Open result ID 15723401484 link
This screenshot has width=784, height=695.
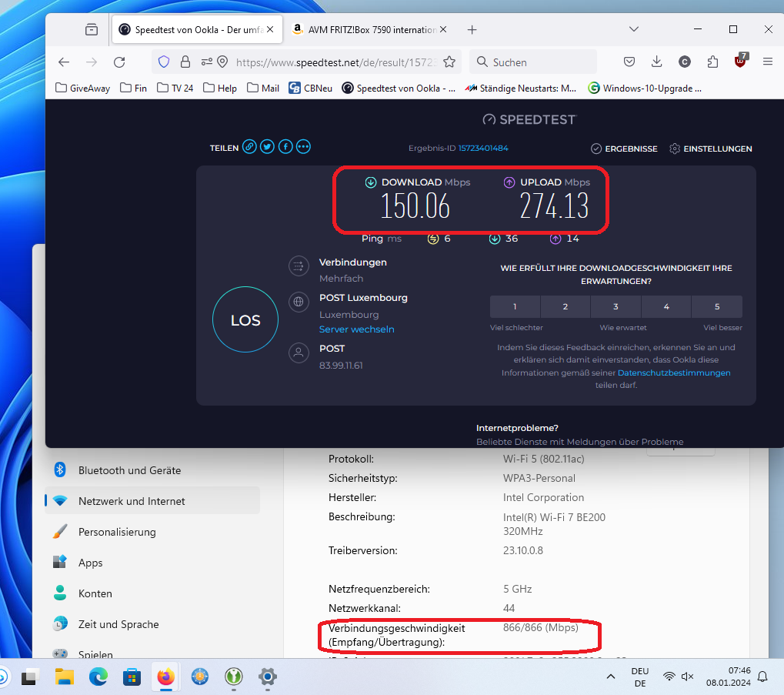[483, 148]
